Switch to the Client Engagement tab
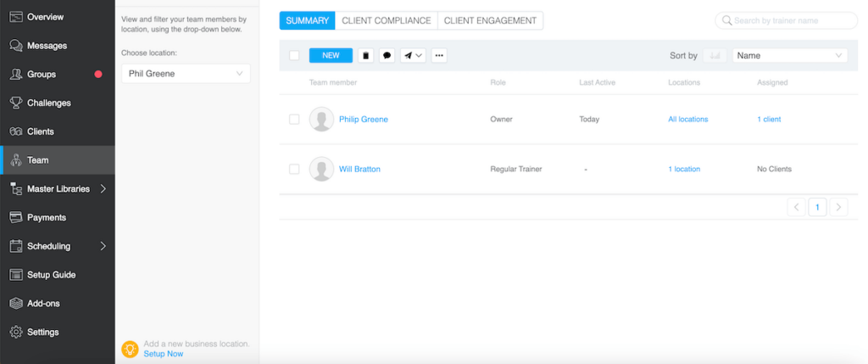The image size is (868, 364). (490, 20)
